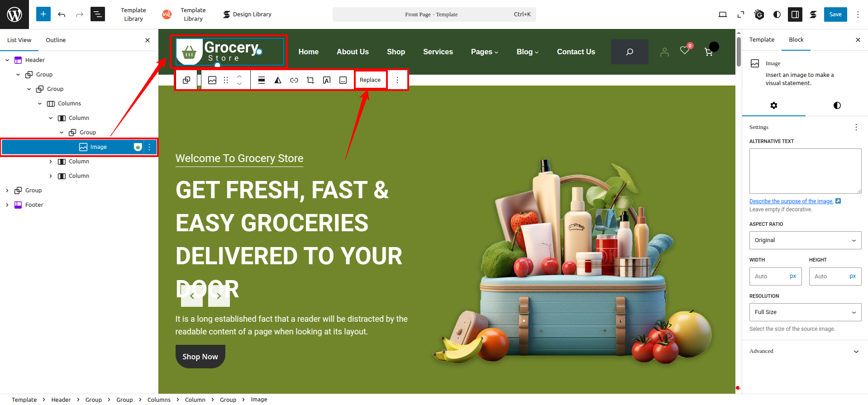Open the Styles half-circle tab in block panel

(837, 105)
